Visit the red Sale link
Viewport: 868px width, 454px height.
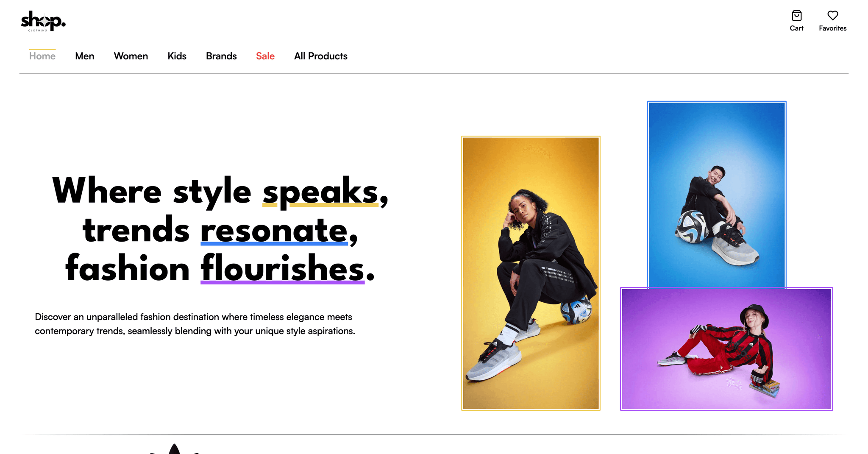tap(265, 56)
